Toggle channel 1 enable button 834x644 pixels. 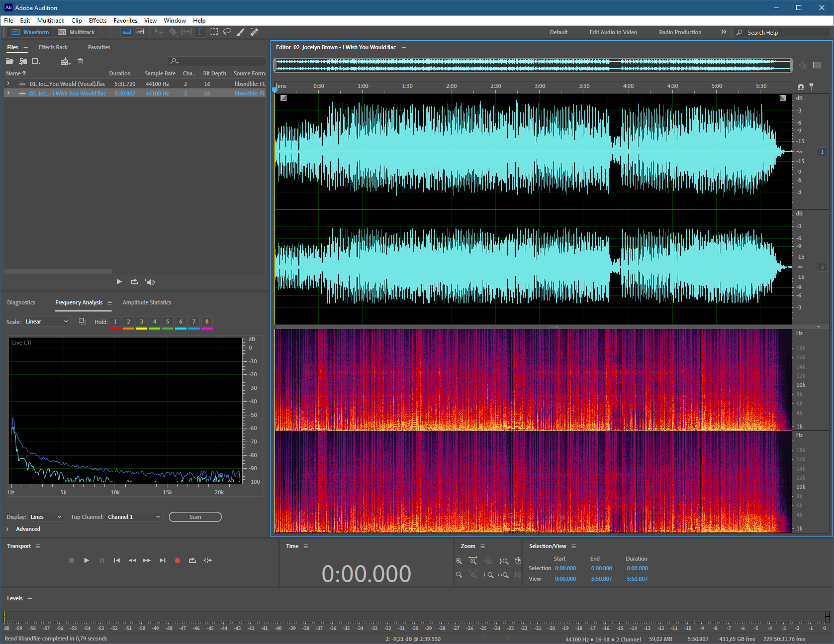pyautogui.click(x=822, y=152)
